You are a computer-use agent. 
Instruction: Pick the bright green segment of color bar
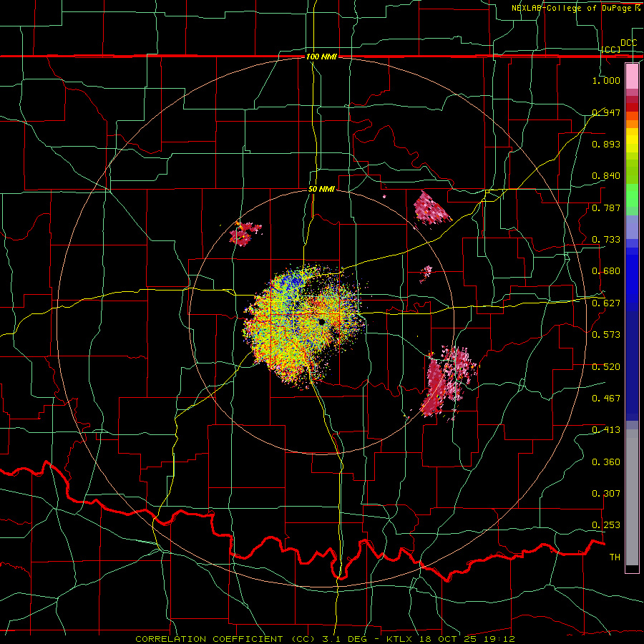point(632,195)
